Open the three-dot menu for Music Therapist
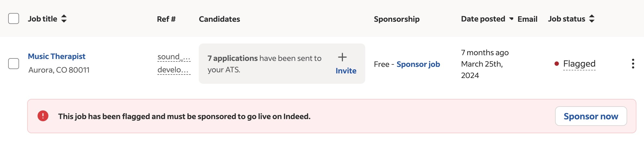The width and height of the screenshot is (644, 143). pos(633,64)
